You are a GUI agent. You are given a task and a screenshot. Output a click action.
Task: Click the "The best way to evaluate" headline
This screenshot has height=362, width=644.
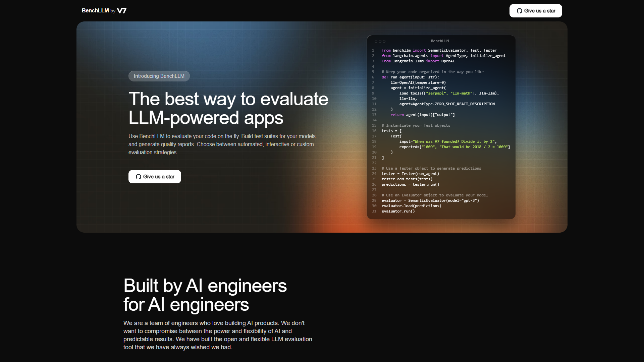click(228, 99)
